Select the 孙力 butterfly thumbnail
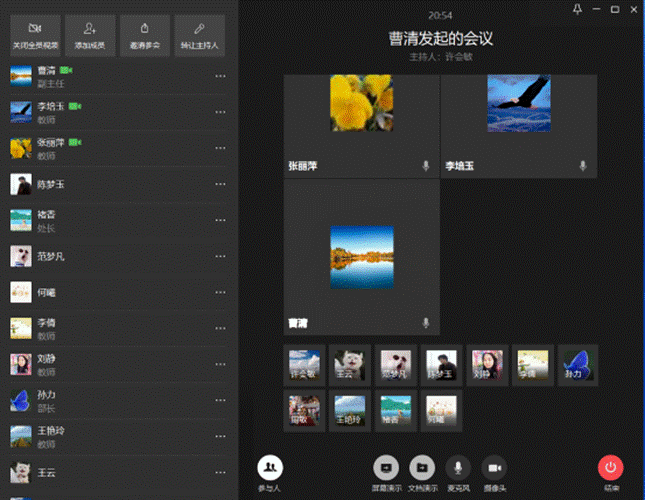The height and width of the screenshot is (500, 645). pos(578,364)
